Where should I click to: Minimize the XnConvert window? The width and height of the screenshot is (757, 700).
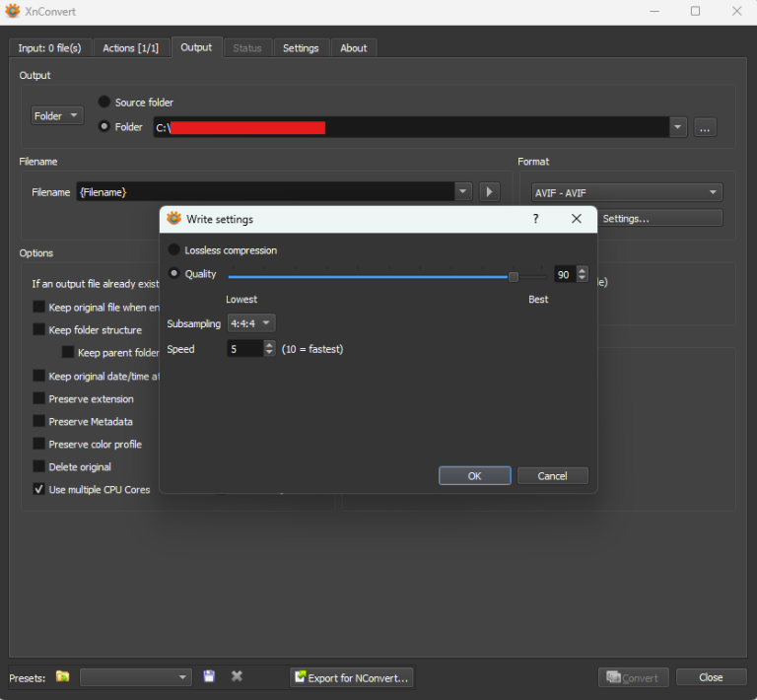[x=654, y=11]
